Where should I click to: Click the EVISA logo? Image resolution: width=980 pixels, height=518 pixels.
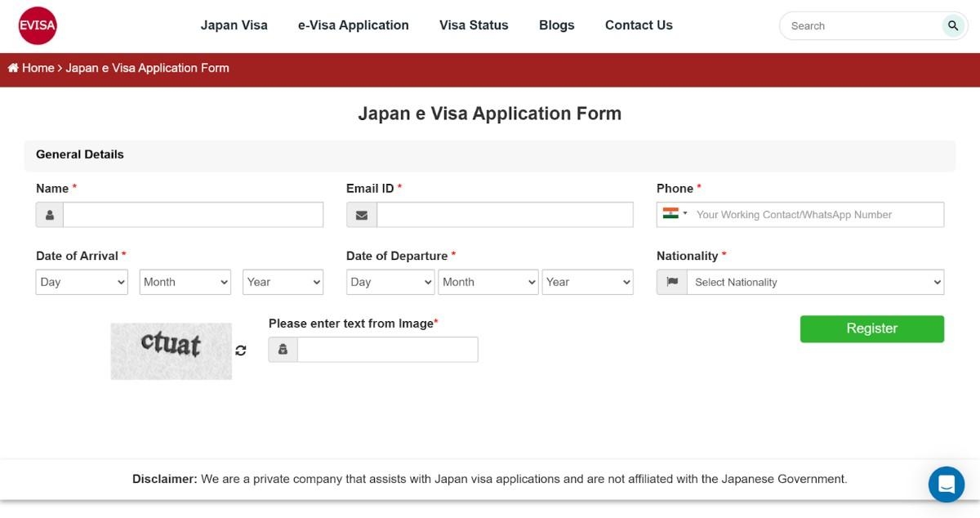(38, 25)
